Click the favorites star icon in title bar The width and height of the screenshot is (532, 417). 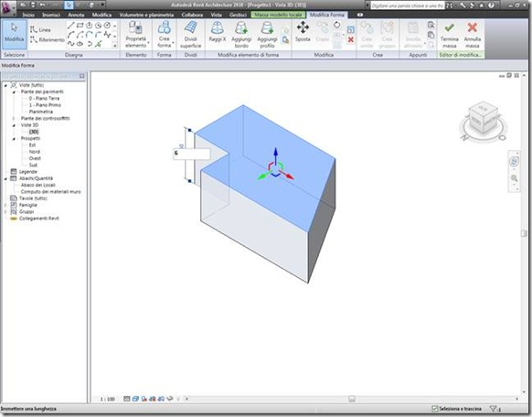pos(482,5)
